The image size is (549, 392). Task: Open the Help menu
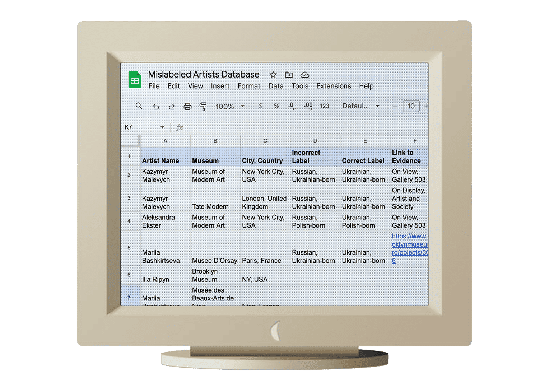click(366, 86)
